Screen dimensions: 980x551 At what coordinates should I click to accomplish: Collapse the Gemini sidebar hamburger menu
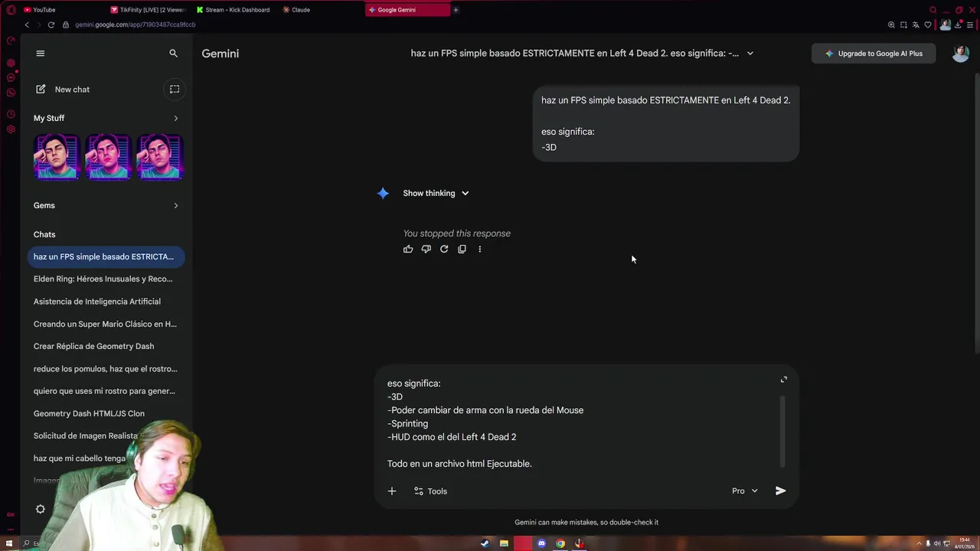point(41,54)
